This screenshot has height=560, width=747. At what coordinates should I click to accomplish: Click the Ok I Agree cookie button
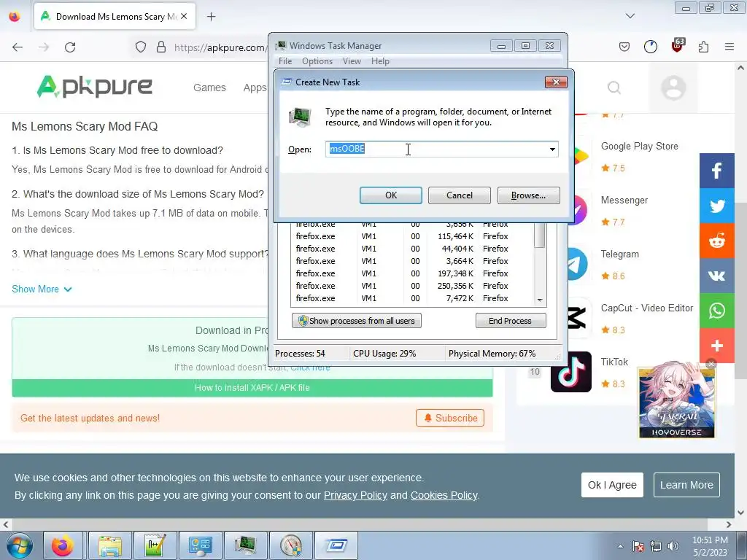[x=612, y=485]
